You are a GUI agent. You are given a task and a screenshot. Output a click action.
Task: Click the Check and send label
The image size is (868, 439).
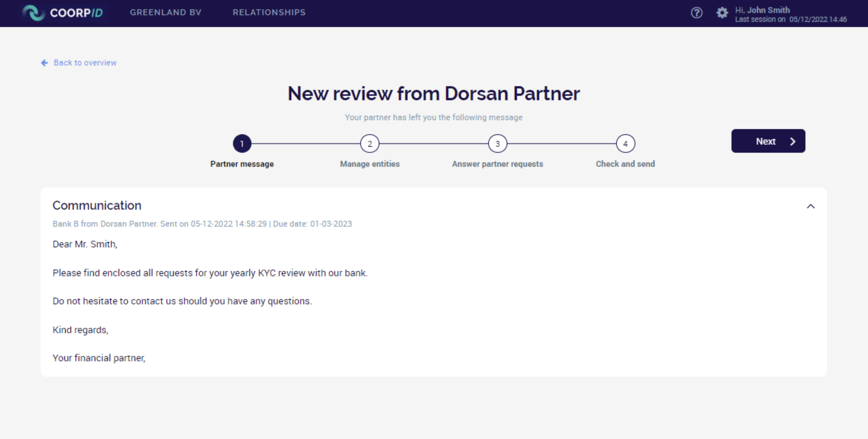pyautogui.click(x=625, y=164)
